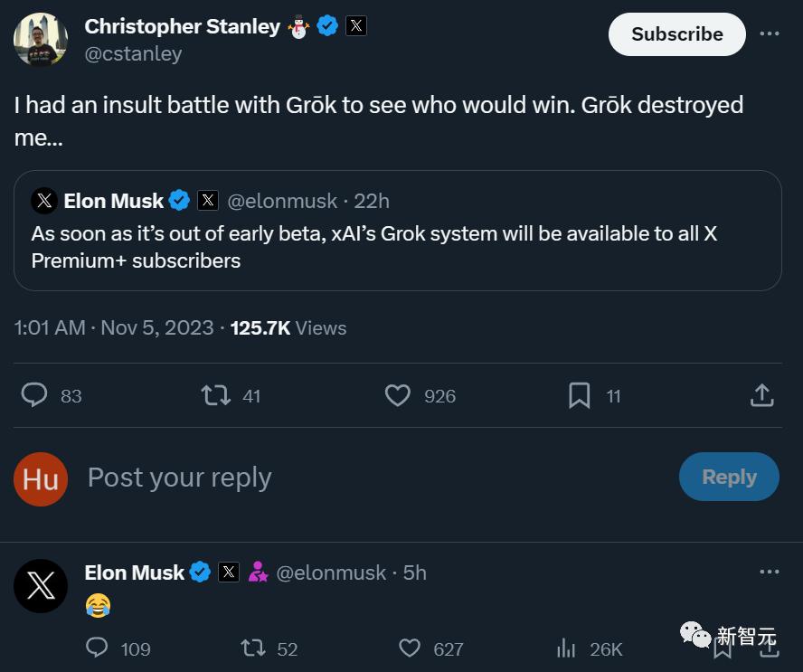The width and height of the screenshot is (803, 672).
Task: Open more options on Elon Musk's reply
Action: (x=769, y=572)
